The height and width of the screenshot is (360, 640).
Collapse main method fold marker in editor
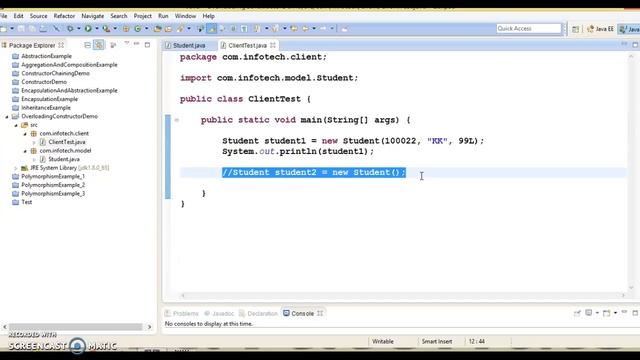click(176, 120)
